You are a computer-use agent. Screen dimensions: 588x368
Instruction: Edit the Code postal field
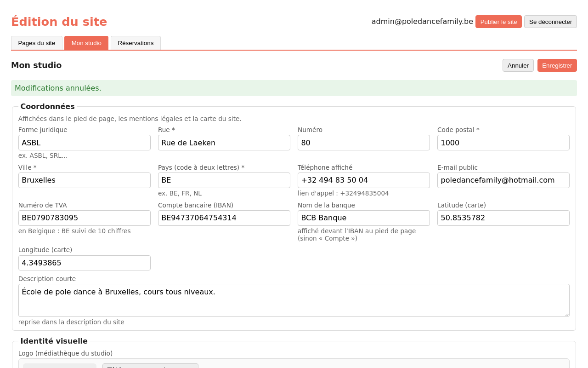503,143
